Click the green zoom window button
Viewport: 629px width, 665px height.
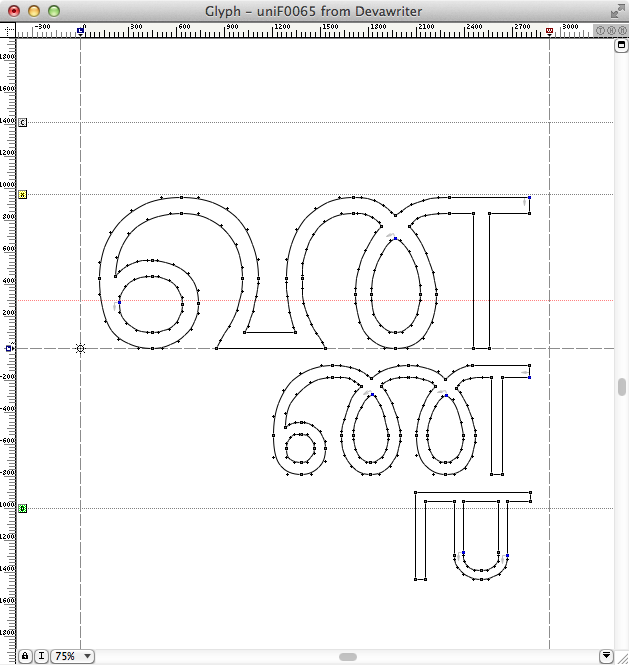54,10
